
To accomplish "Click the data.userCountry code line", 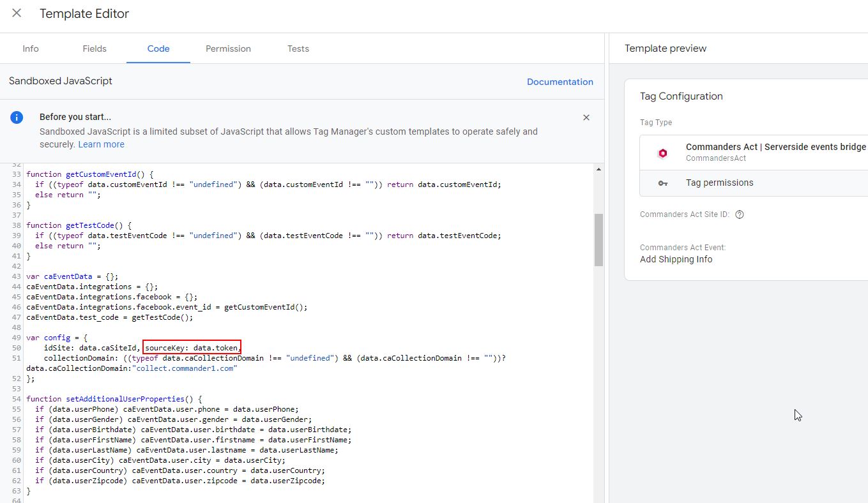I will [x=180, y=470].
